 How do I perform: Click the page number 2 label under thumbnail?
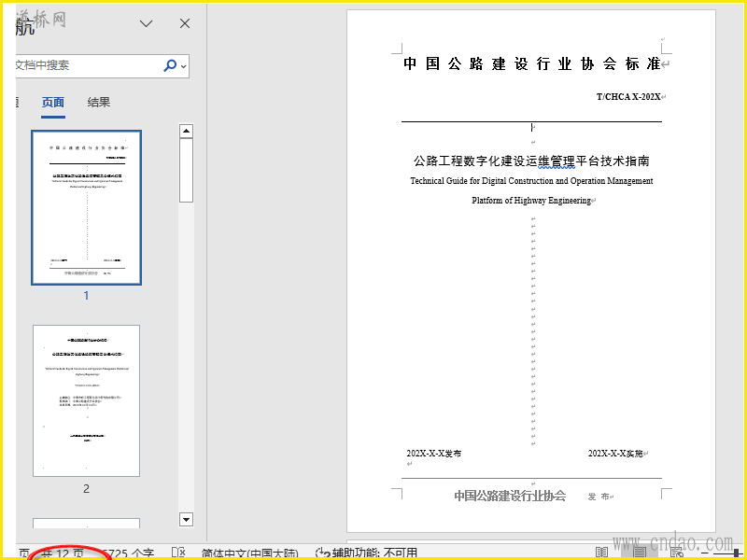point(86,488)
